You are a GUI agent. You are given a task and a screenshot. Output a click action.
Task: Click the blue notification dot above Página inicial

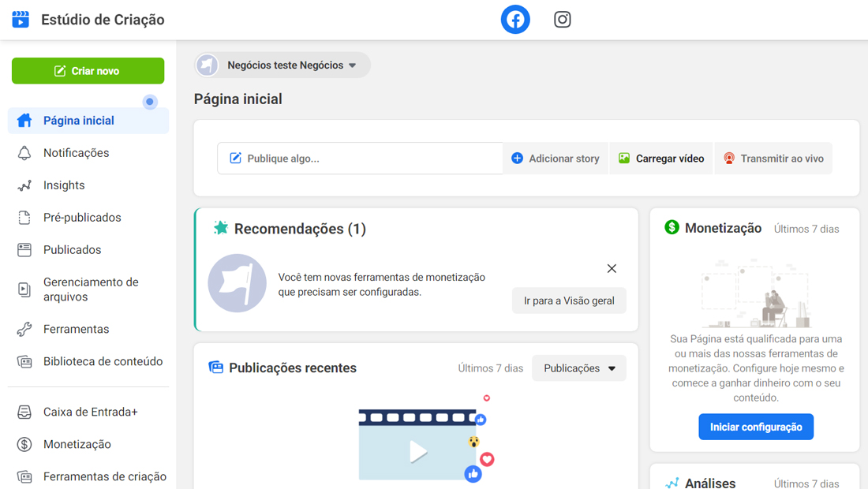149,102
